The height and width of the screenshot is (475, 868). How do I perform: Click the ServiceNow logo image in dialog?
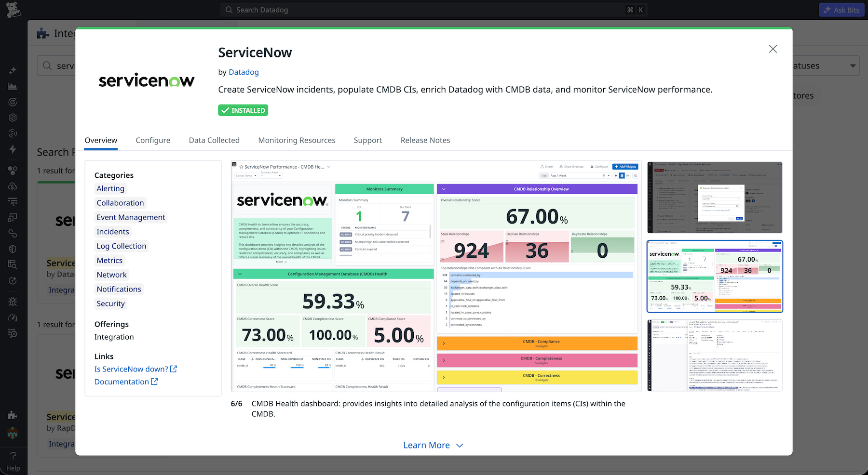point(147,80)
